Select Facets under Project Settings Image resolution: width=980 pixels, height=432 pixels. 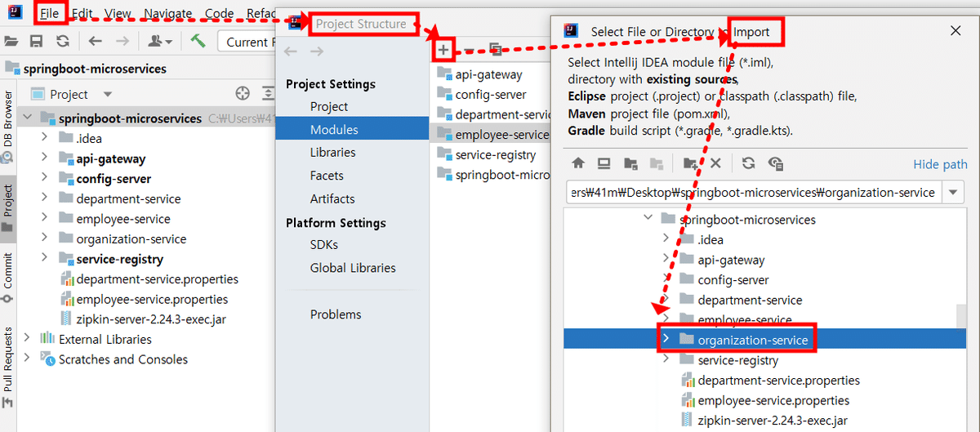click(x=327, y=176)
